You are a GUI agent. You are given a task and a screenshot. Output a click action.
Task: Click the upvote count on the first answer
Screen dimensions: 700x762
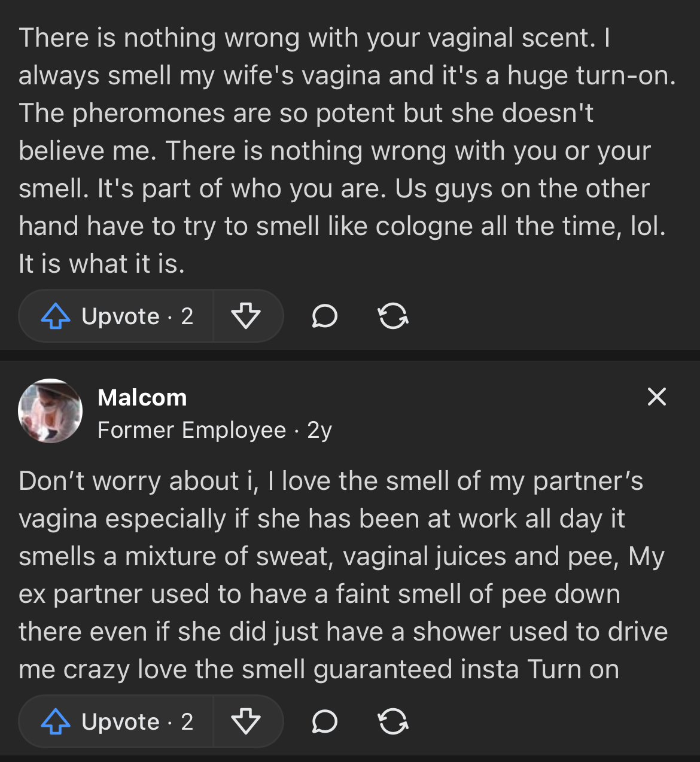point(187,316)
